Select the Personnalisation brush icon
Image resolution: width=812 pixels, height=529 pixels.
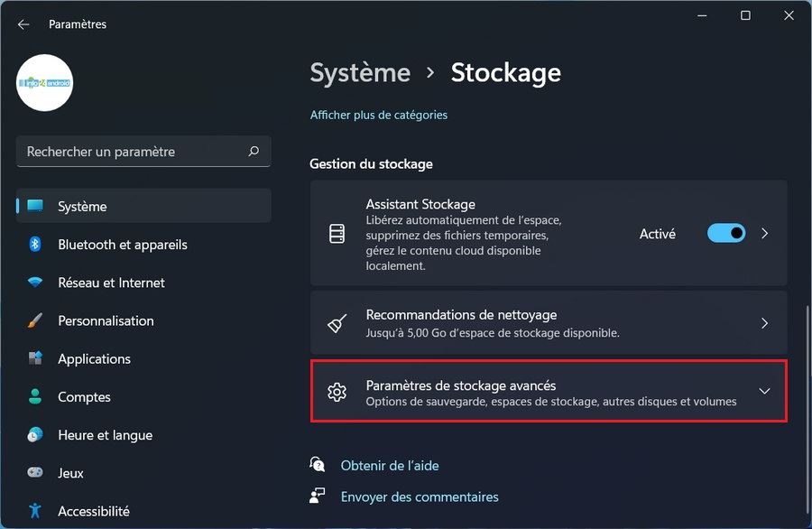(34, 320)
